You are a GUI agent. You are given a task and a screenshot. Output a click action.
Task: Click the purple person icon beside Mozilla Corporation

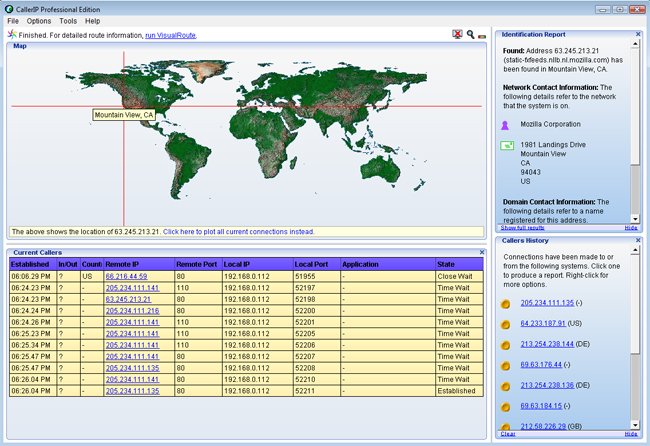point(506,125)
